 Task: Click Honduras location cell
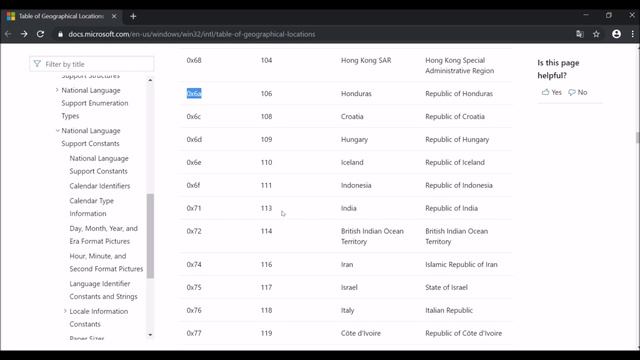[356, 93]
